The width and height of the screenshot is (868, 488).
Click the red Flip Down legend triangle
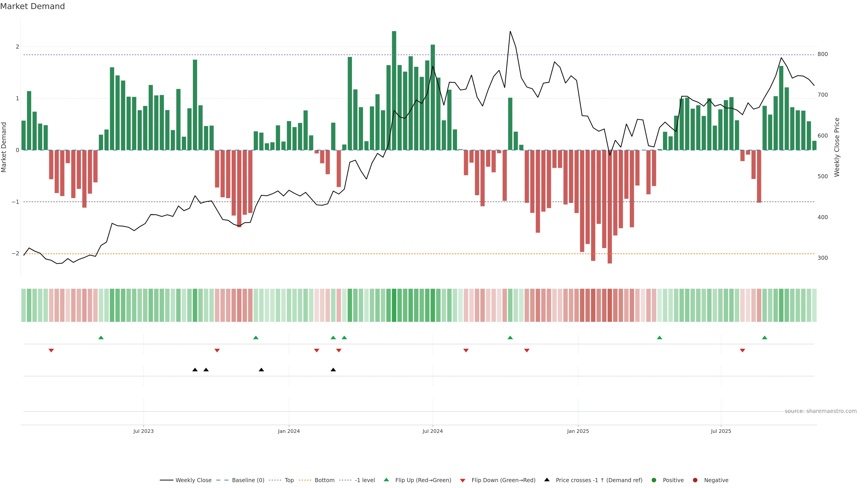coord(463,480)
